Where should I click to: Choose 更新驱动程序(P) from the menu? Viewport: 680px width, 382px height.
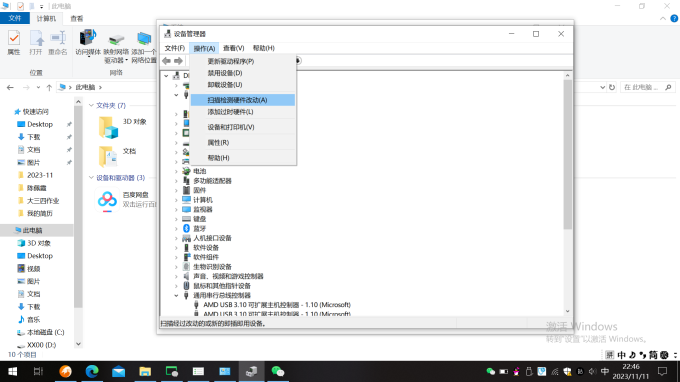pos(243,61)
